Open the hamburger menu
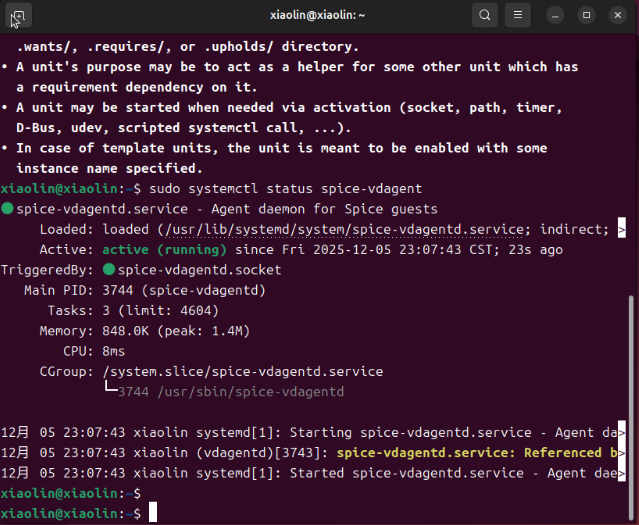Image resolution: width=639 pixels, height=525 pixels. coord(517,15)
